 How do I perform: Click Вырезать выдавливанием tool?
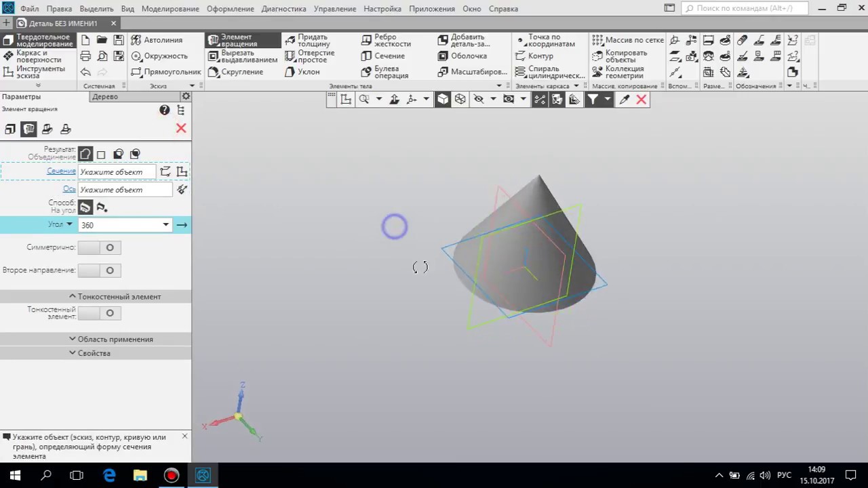pyautogui.click(x=243, y=56)
